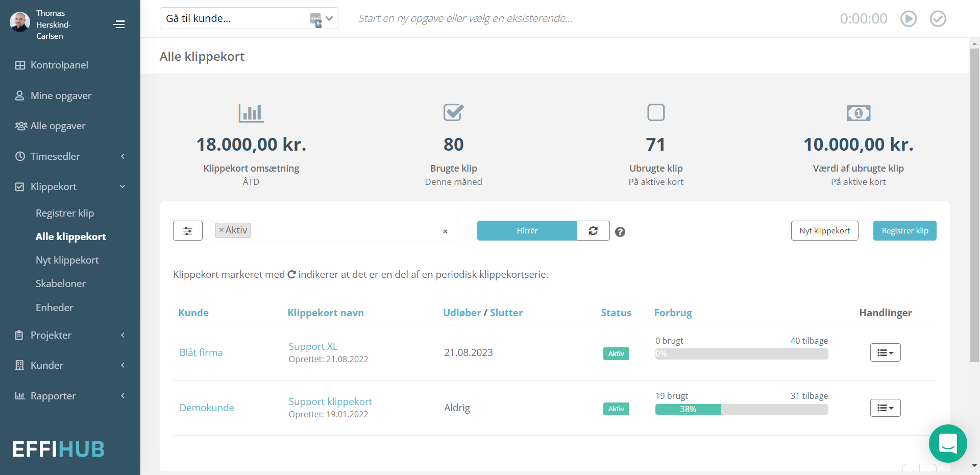Expand the Rapporter submenu chevron
The height and width of the screenshot is (475, 980).
tap(122, 396)
